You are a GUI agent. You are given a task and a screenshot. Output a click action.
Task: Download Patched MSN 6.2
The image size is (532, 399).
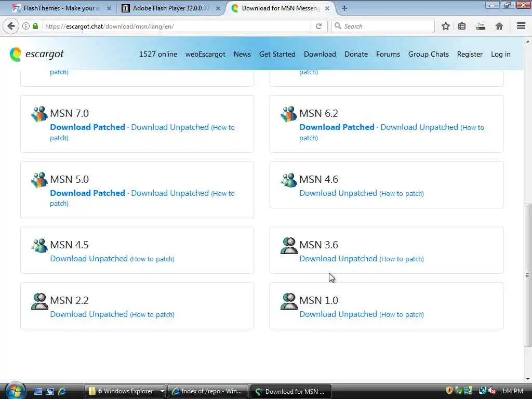coord(337,127)
